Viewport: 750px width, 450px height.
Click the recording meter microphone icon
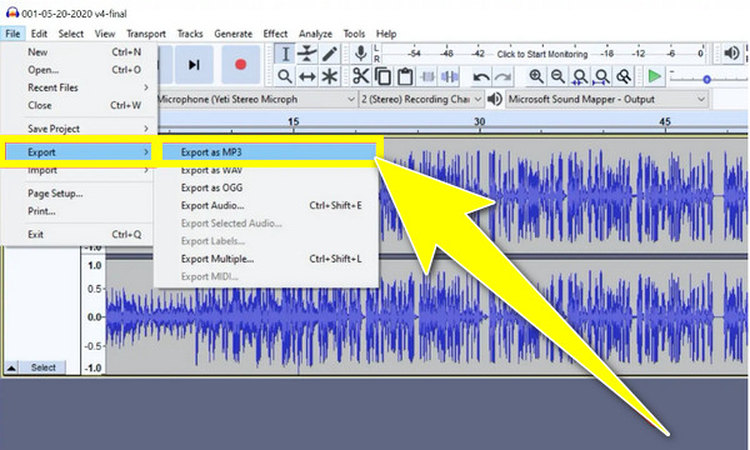(361, 54)
